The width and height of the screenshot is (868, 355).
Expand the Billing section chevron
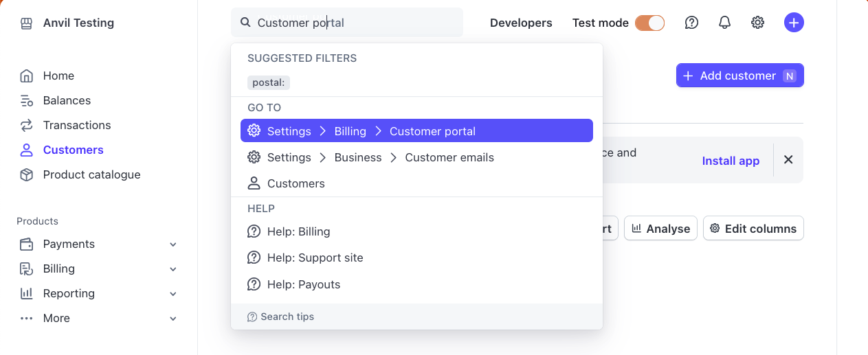(173, 269)
